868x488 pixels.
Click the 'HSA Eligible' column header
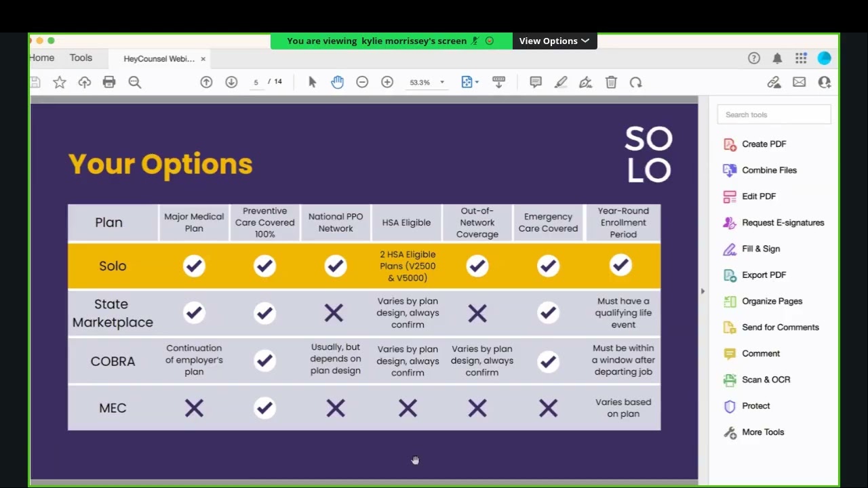[x=406, y=222]
